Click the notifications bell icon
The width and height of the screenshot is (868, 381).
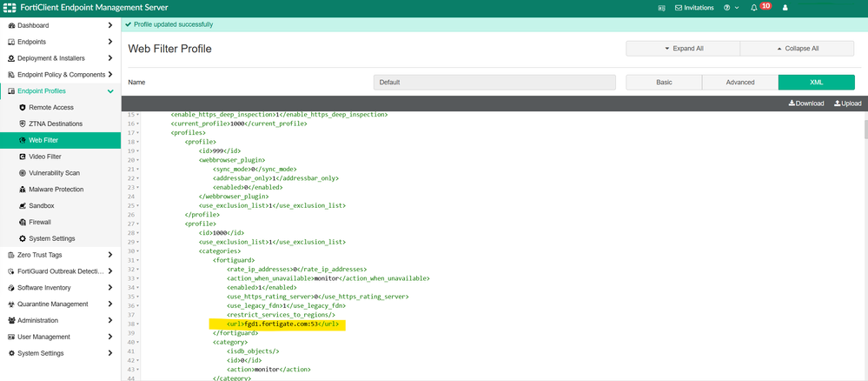point(753,8)
